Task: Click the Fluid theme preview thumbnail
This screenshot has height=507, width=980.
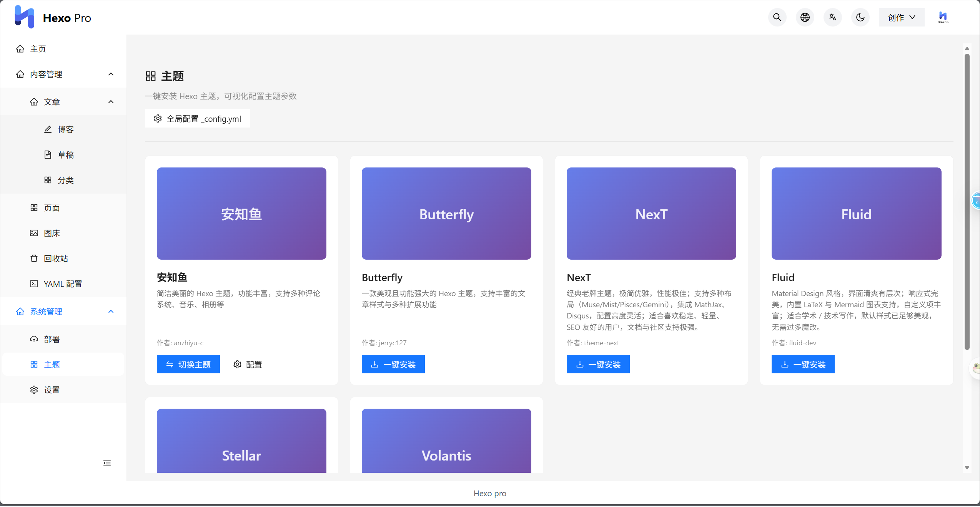Action: (x=856, y=214)
